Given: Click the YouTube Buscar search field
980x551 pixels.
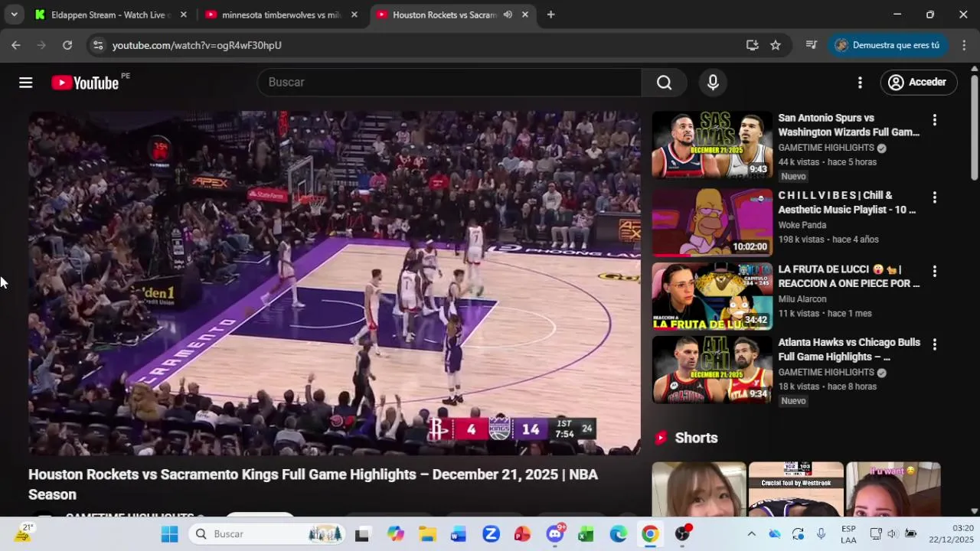Looking at the screenshot, I should point(449,83).
